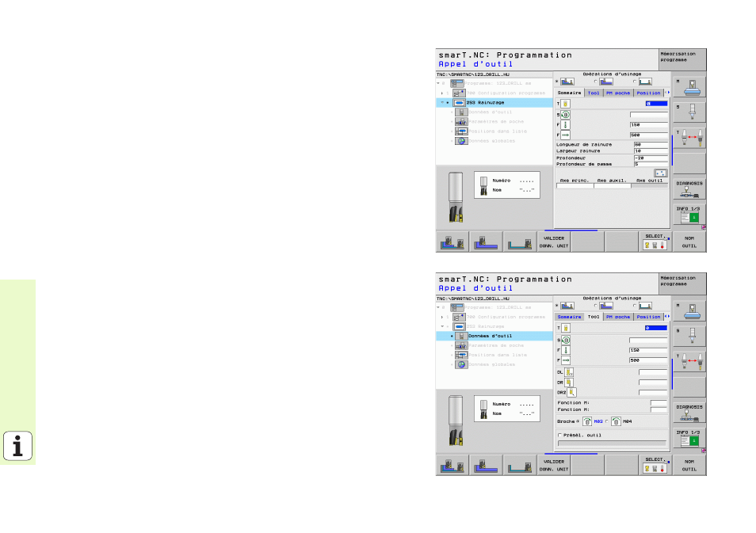Viewport: 756px width, 533px height.
Task: Click the Largeur rainure input field
Action: [x=651, y=150]
